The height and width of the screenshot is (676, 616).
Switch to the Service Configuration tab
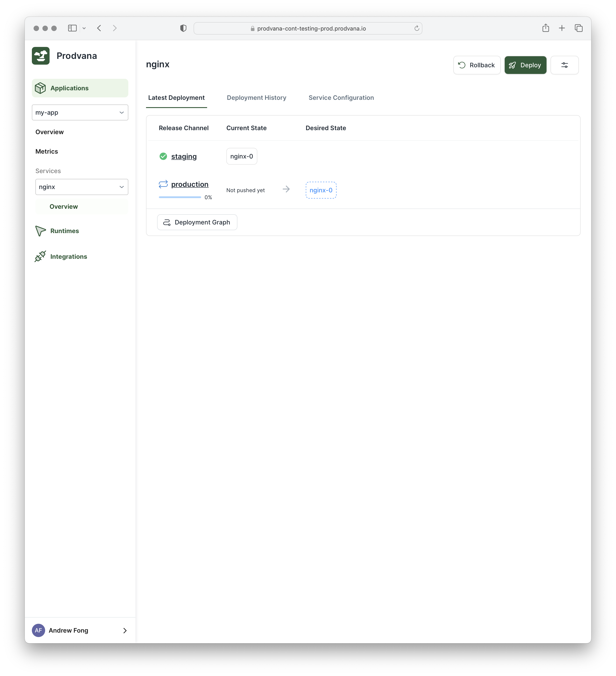coord(341,98)
